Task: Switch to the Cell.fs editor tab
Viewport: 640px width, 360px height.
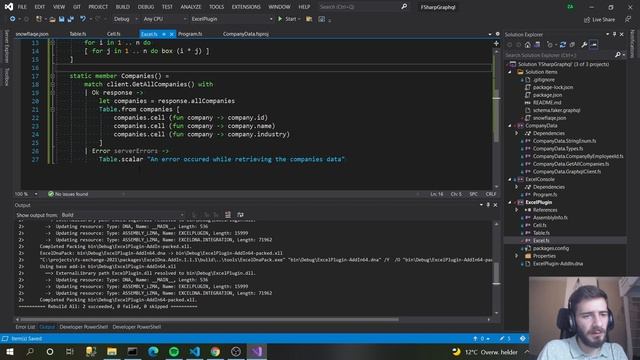Action: (x=113, y=34)
